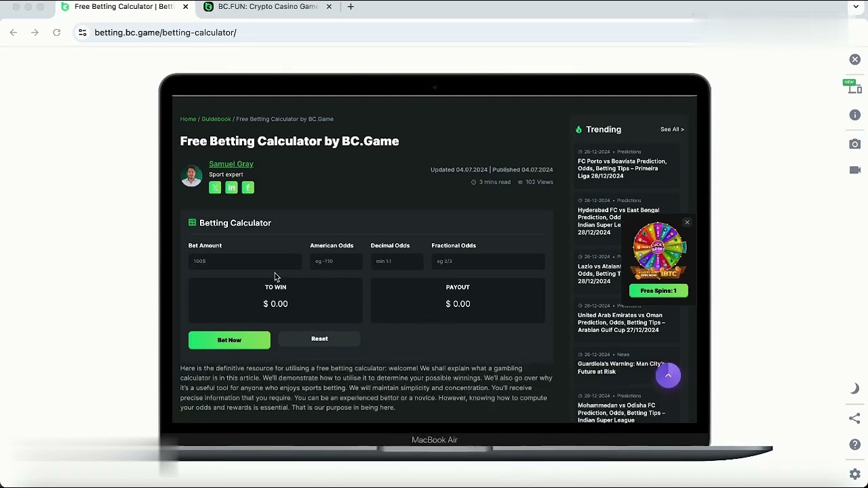The image size is (868, 488).
Task: Open the info icon in the sidebar
Action: [855, 115]
